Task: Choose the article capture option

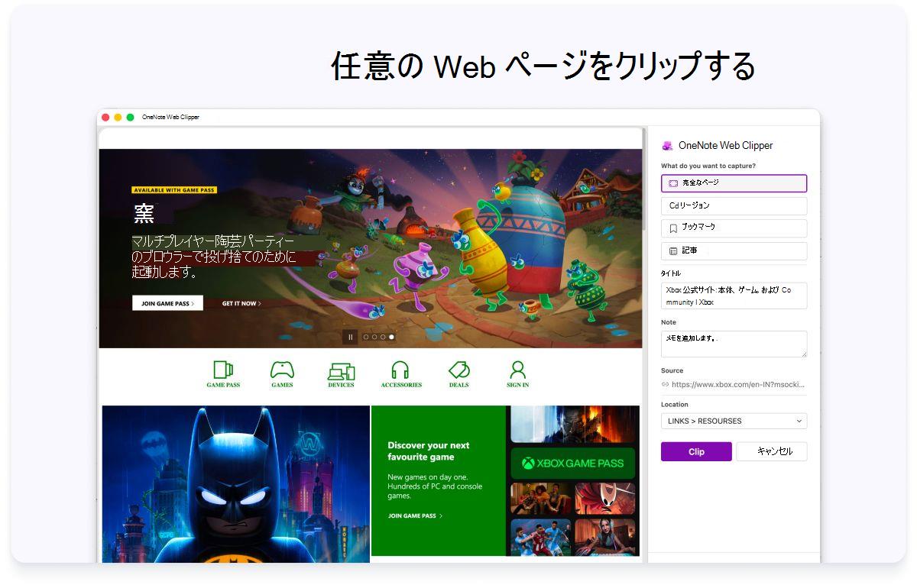Action: [734, 251]
